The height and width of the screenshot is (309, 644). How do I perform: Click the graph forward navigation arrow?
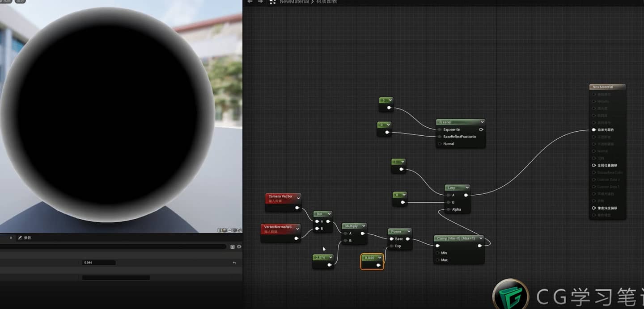tap(260, 2)
